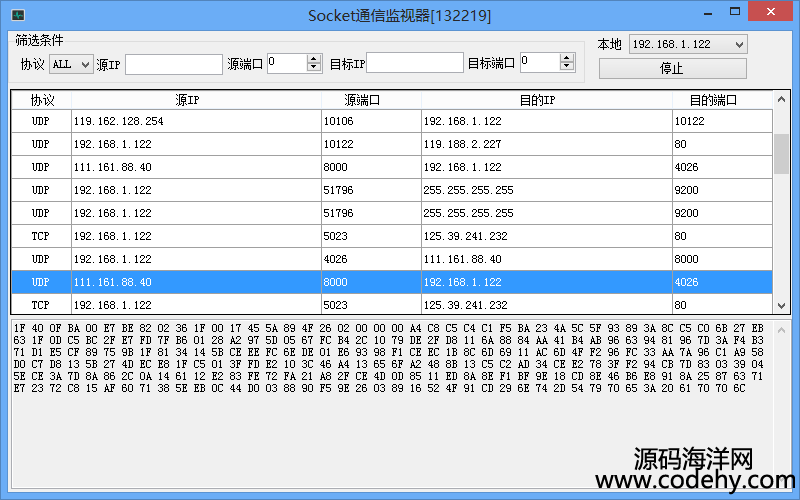Click destination cell 111.161.88.40
The image size is (800, 500).
point(547,259)
